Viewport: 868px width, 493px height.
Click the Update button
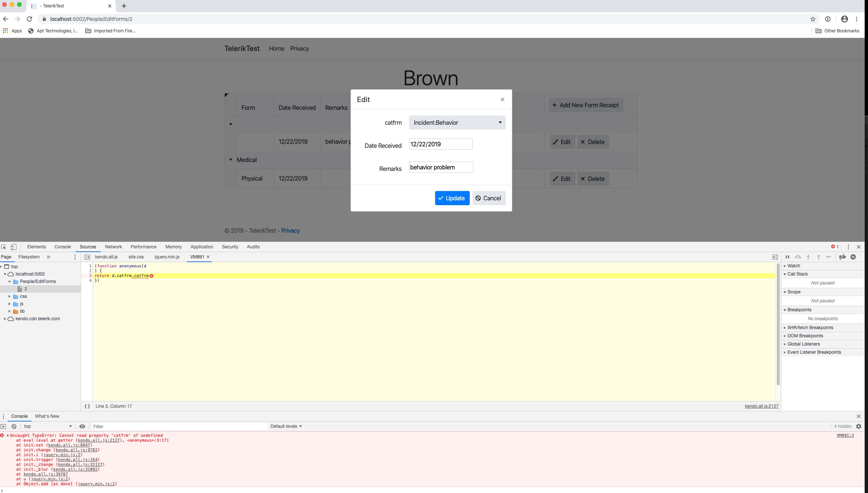[452, 198]
